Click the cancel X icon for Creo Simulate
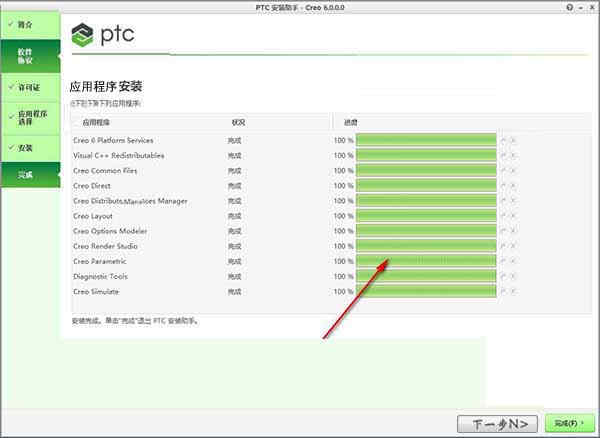 (513, 291)
